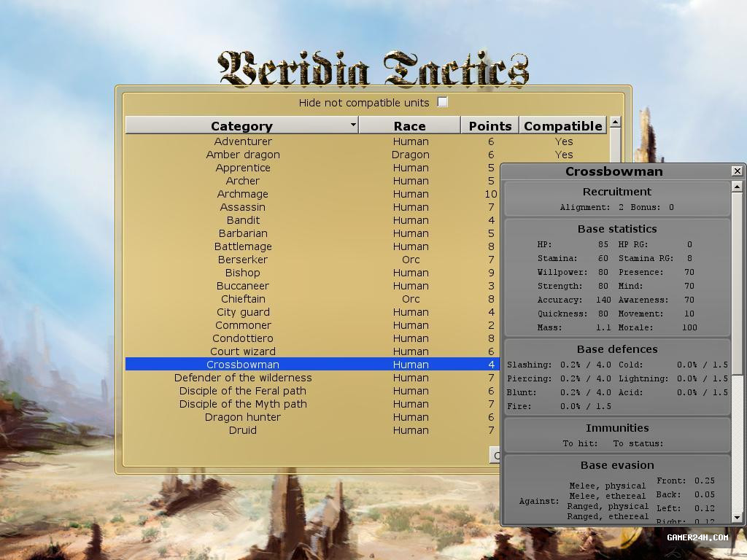Viewport: 747px width, 560px height.
Task: Select the Battlemage unit row
Action: pos(312,246)
